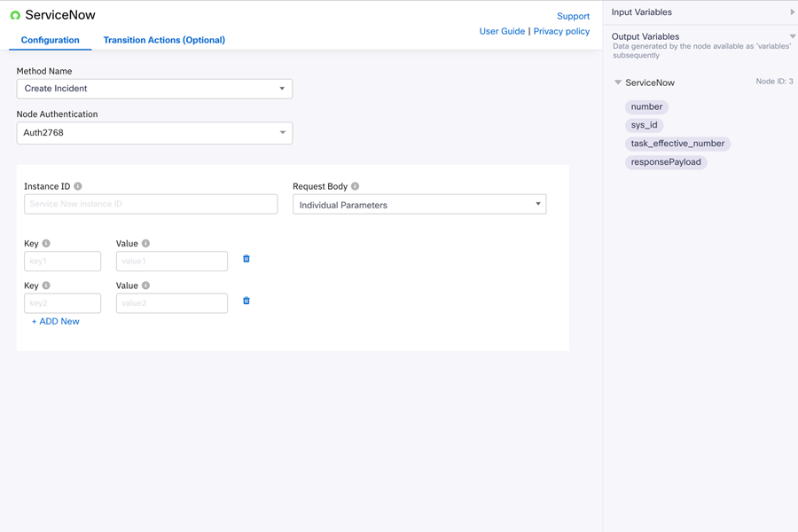The width and height of the screenshot is (798, 532).
Task: Expand the Input Variables section
Action: pyautogui.click(x=793, y=12)
